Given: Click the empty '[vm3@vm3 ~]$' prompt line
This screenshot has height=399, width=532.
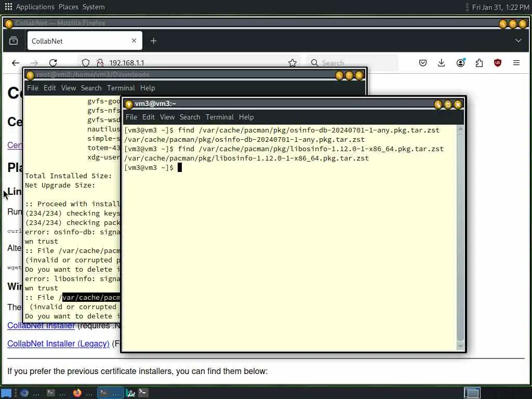Looking at the screenshot, I should 153,168.
